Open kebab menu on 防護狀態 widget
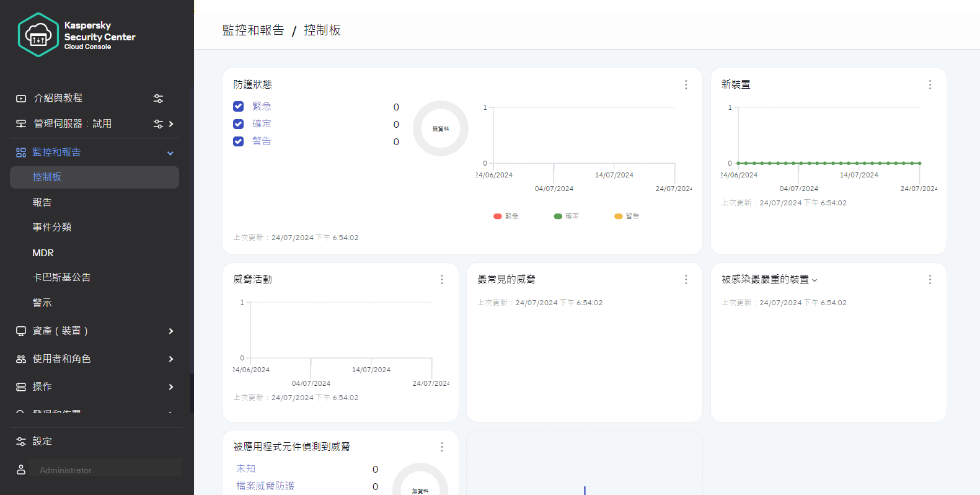Screen dimensions: 980x495 point(686,85)
